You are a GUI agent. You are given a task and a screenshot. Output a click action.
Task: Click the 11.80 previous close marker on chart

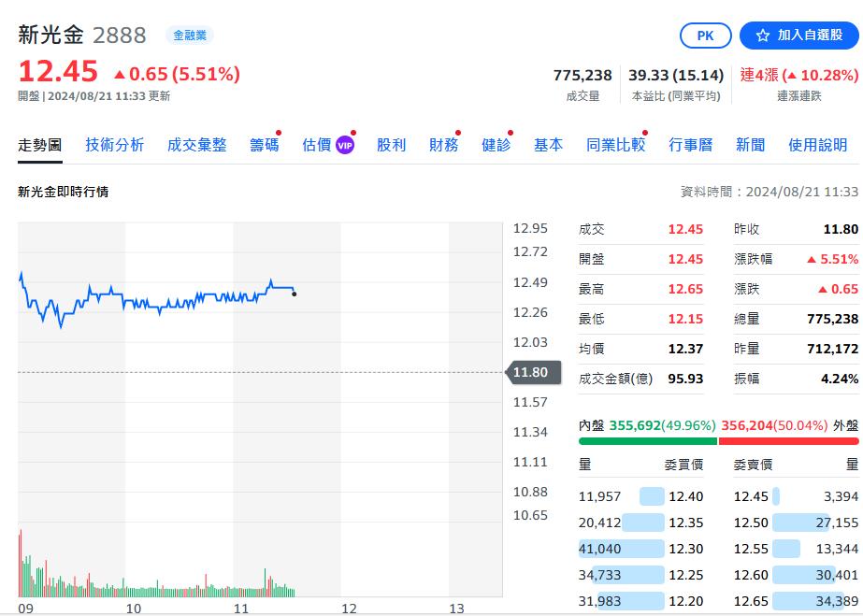[532, 372]
